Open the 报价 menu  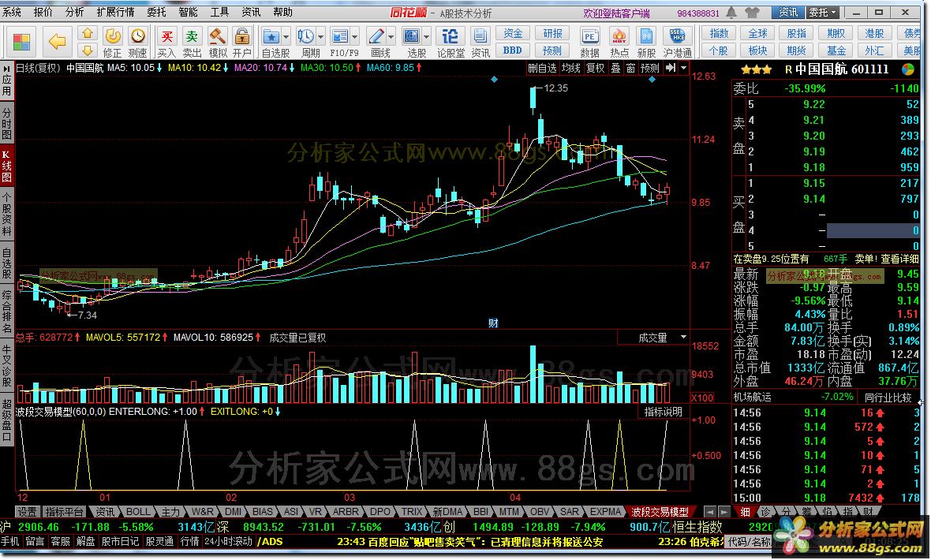[43, 13]
